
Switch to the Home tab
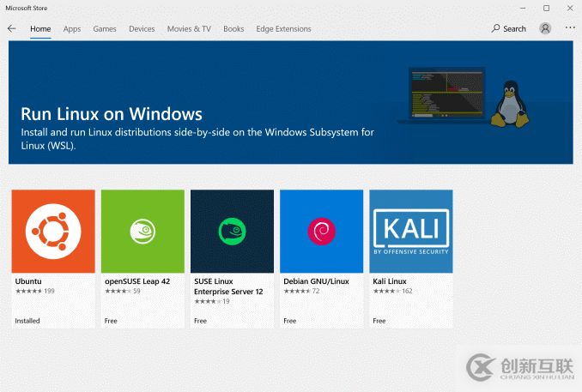coord(40,29)
